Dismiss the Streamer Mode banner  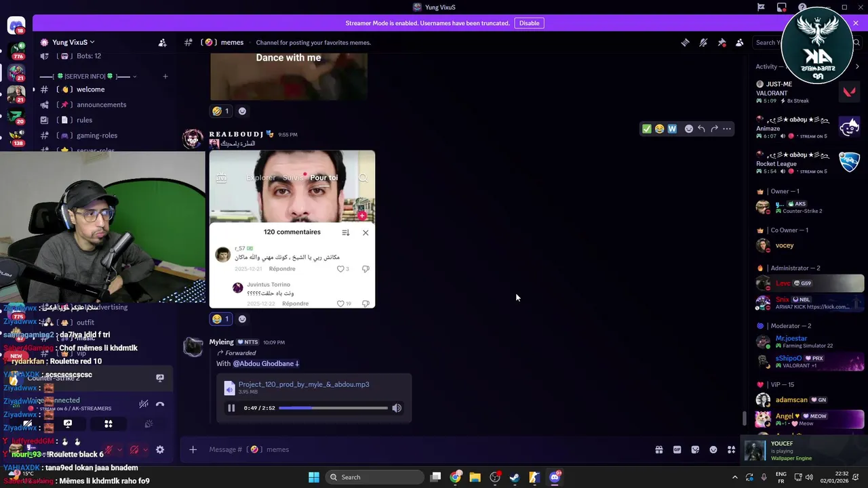click(855, 23)
